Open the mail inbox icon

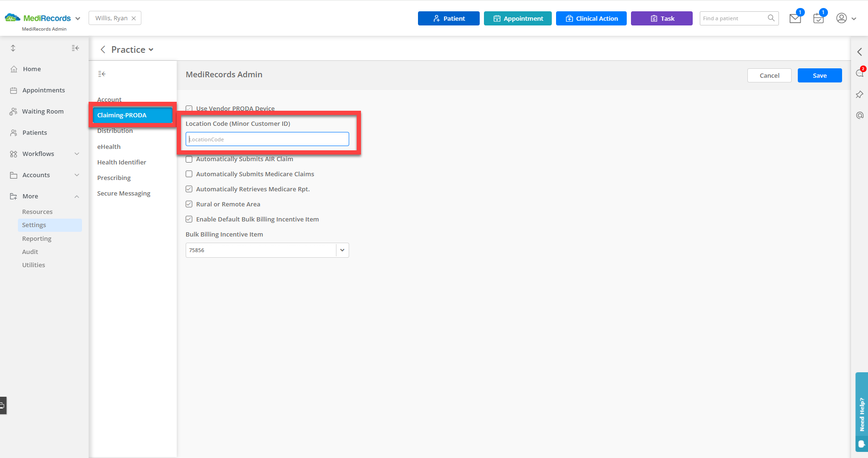(795, 18)
